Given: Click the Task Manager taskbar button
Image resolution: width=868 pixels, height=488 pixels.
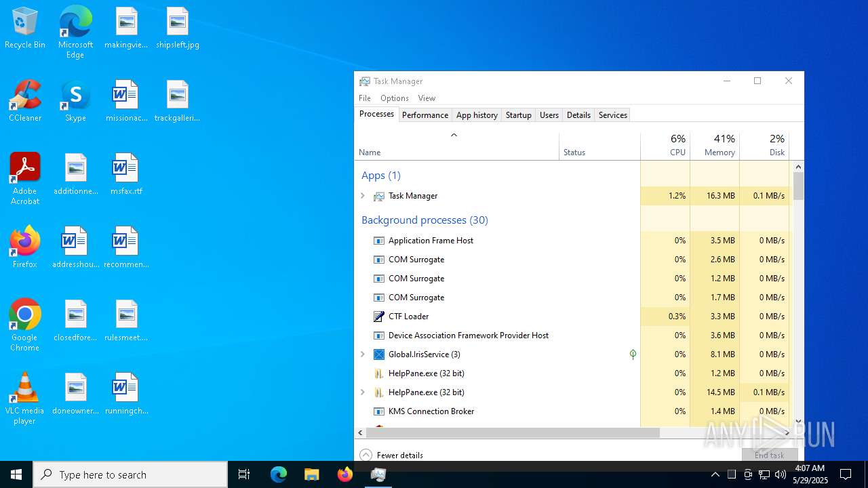Looking at the screenshot, I should [x=378, y=474].
